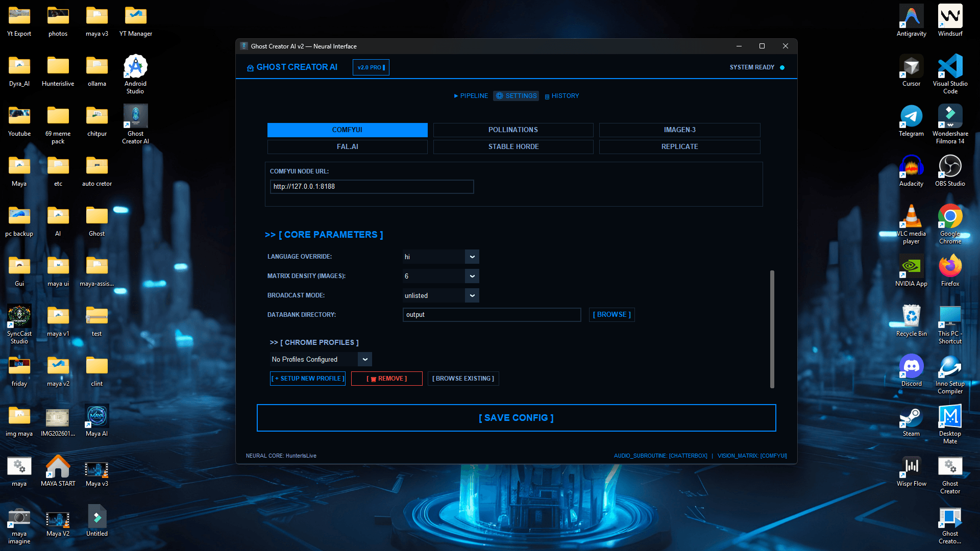Expand the Chrome Profiles dropdown
Image resolution: width=980 pixels, height=551 pixels.
(x=365, y=360)
